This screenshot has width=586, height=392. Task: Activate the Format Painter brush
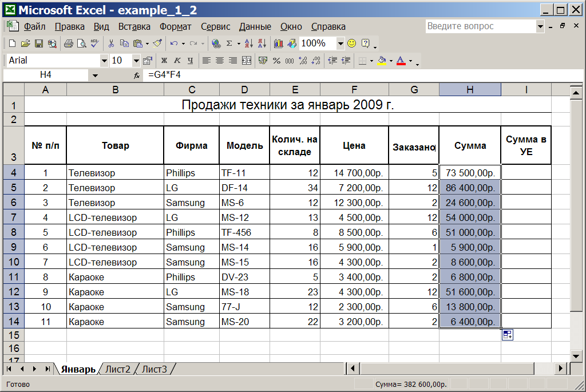click(157, 43)
